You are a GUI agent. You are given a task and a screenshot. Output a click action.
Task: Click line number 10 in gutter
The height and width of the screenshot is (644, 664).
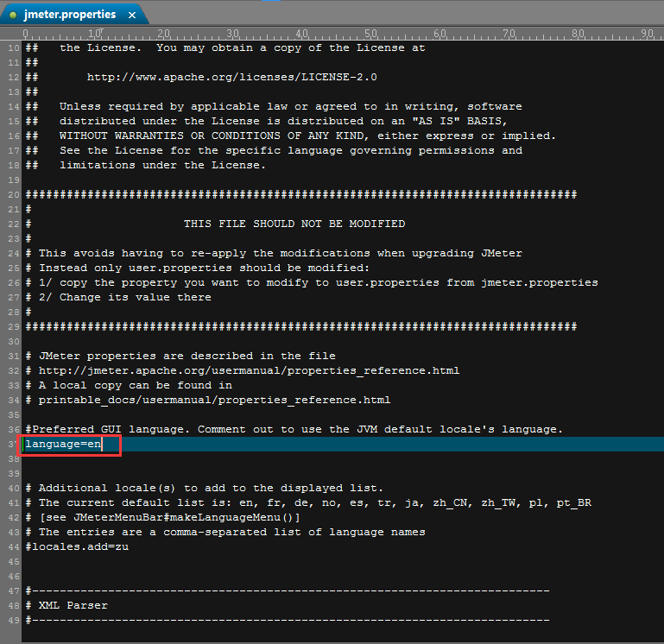[x=14, y=47]
